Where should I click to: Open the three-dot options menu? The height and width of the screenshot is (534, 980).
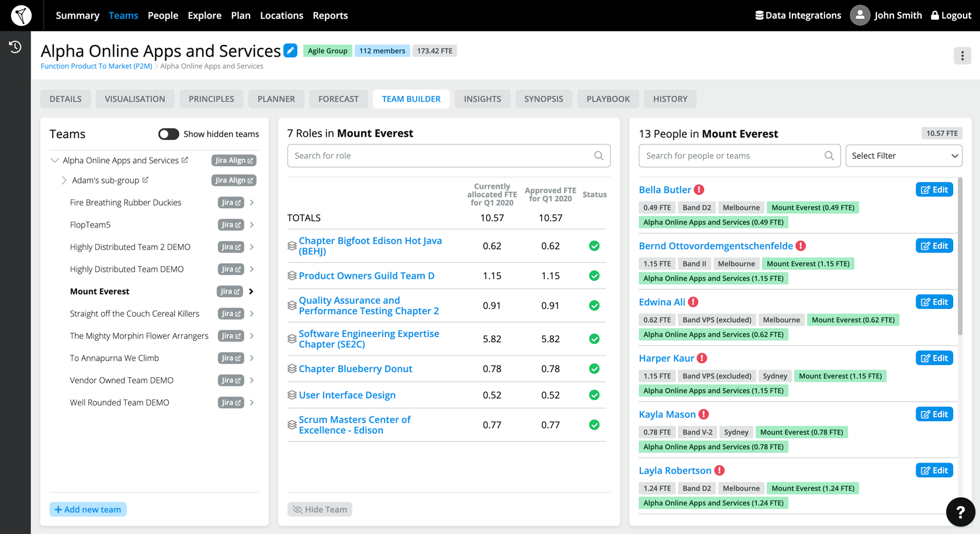[x=962, y=56]
